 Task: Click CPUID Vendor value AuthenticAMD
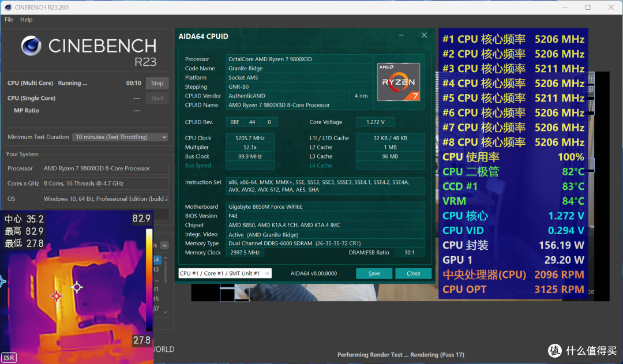247,96
